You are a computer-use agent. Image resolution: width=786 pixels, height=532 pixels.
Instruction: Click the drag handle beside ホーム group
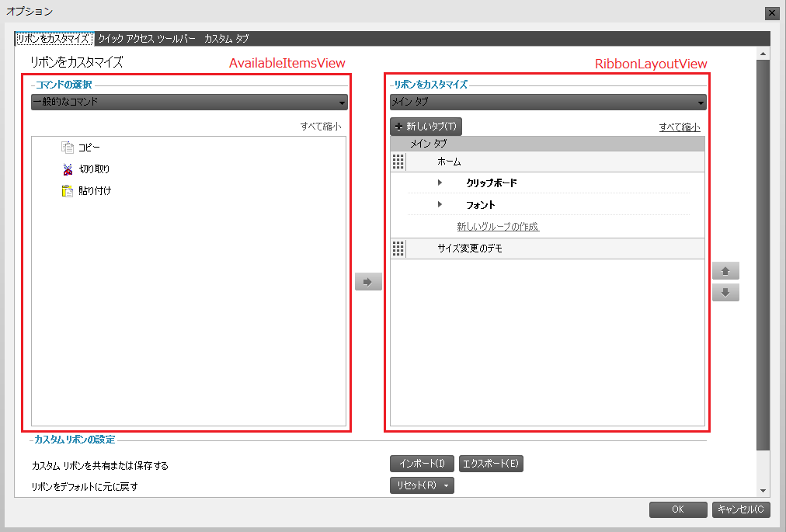(x=398, y=162)
